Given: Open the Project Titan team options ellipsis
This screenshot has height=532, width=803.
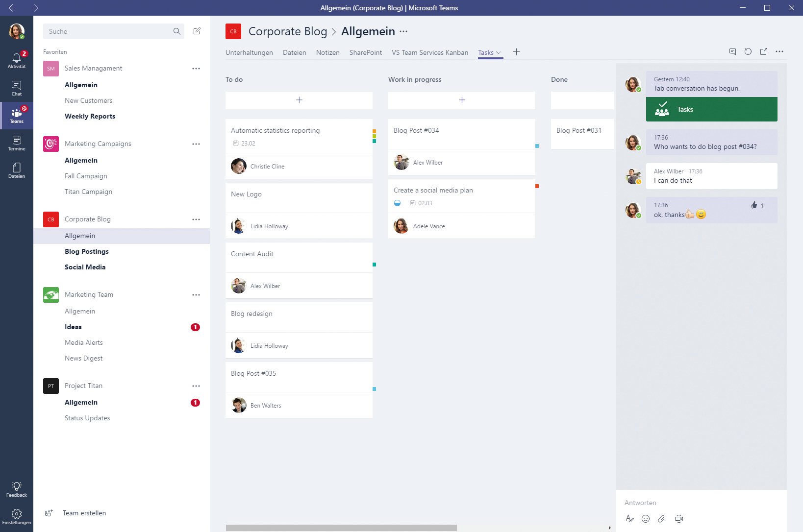Looking at the screenshot, I should 196,386.
